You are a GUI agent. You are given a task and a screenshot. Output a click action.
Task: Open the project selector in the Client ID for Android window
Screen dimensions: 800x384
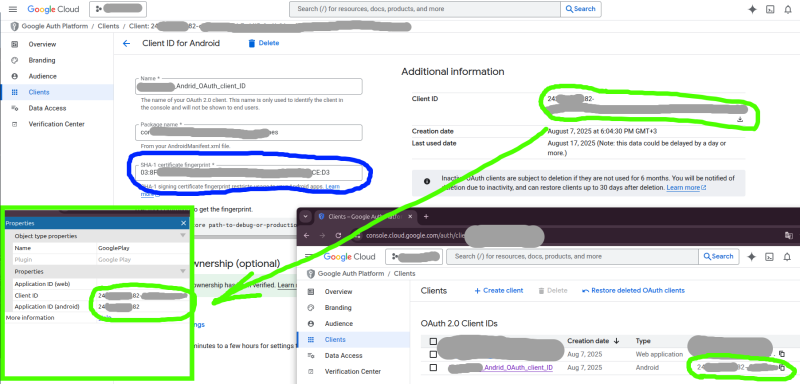pos(118,9)
